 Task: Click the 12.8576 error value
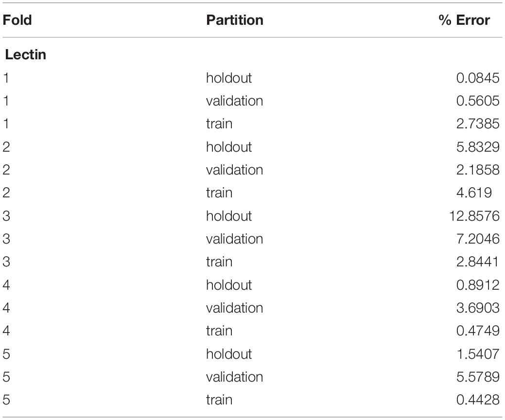[474, 216]
